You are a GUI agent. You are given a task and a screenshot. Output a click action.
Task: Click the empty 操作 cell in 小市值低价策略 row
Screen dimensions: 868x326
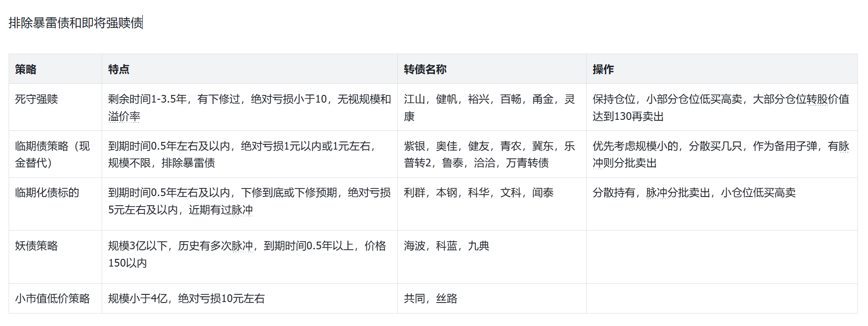[721, 299]
